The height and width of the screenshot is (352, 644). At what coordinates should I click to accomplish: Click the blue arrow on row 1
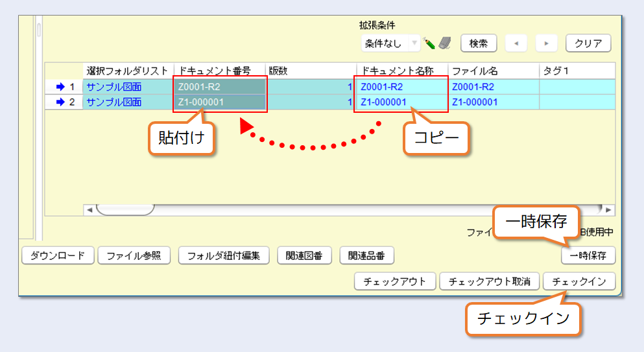(60, 86)
